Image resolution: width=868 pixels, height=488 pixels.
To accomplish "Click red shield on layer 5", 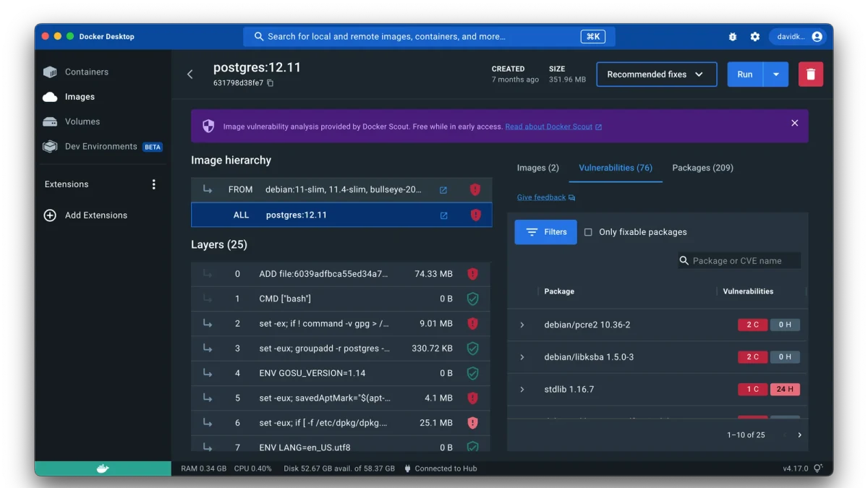I will 472,398.
